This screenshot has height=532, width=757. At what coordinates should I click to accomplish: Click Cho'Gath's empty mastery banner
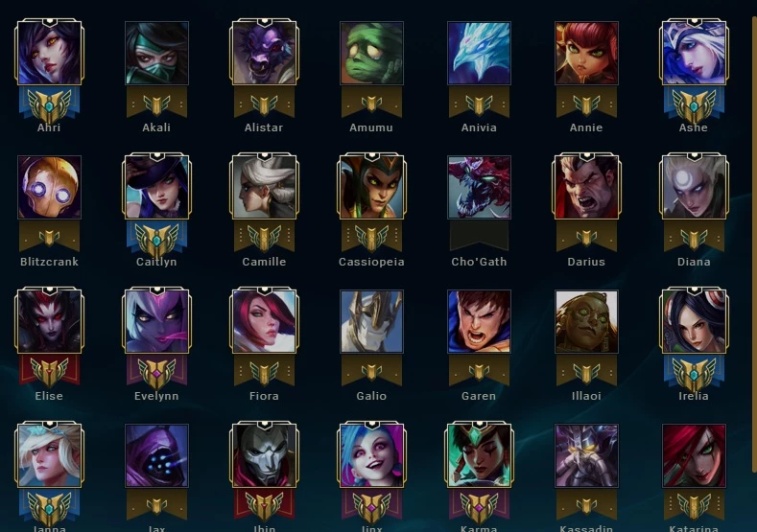pos(479,236)
